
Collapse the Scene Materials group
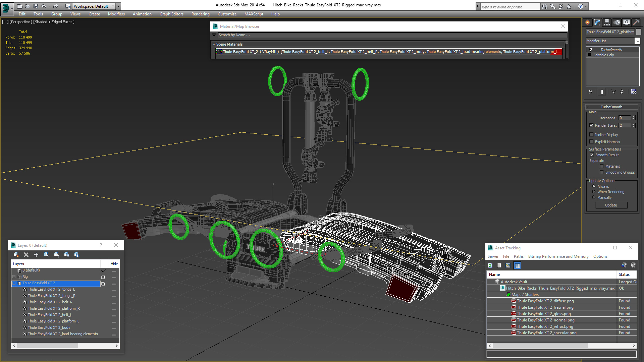coord(214,44)
